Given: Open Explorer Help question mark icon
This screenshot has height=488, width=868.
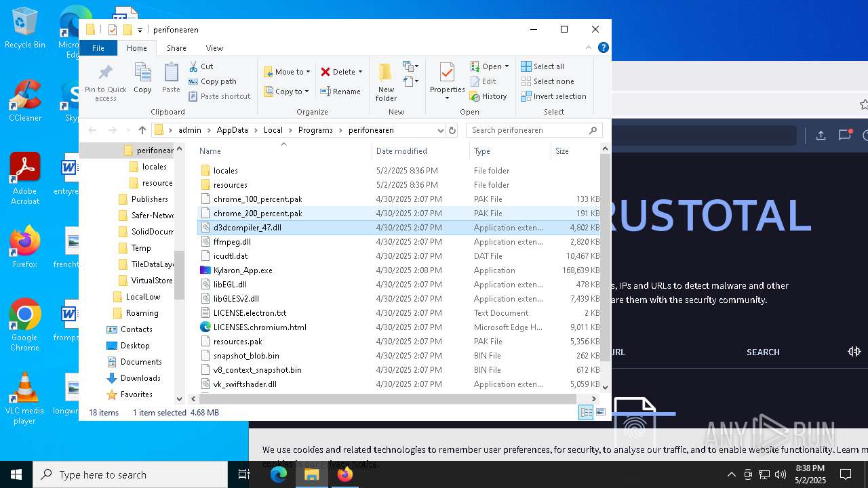Looking at the screenshot, I should pyautogui.click(x=604, y=47).
